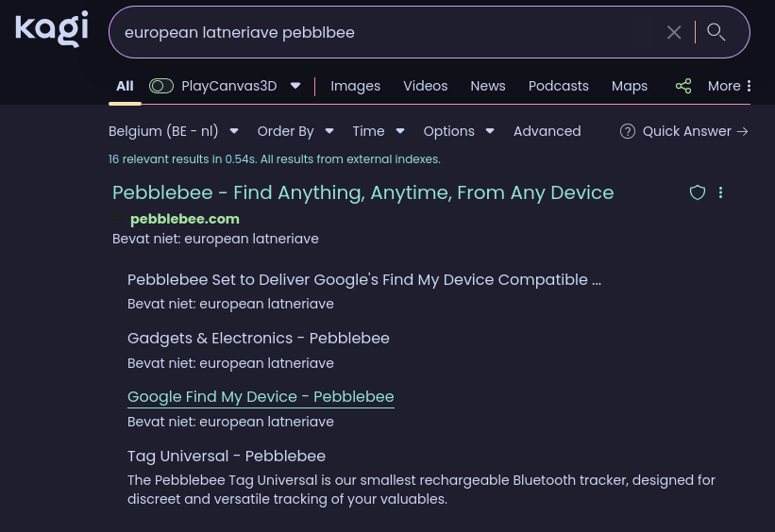This screenshot has width=775, height=532.
Task: Click the Quick Answer question mark icon
Action: click(x=627, y=131)
